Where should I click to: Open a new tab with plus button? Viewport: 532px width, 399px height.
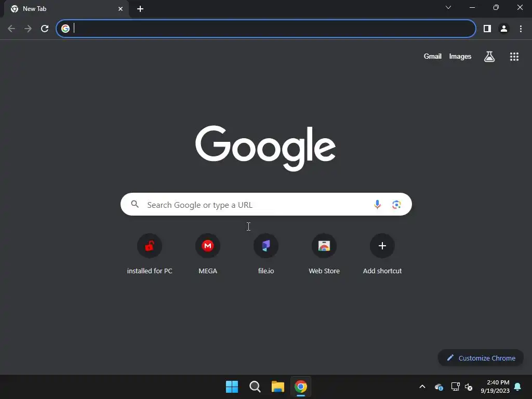140,9
